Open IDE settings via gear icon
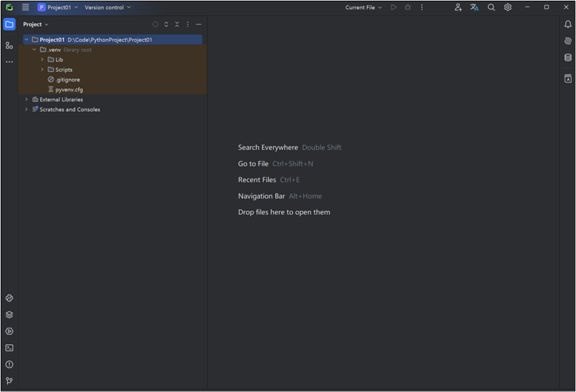Image resolution: width=576 pixels, height=392 pixels. pyautogui.click(x=508, y=7)
